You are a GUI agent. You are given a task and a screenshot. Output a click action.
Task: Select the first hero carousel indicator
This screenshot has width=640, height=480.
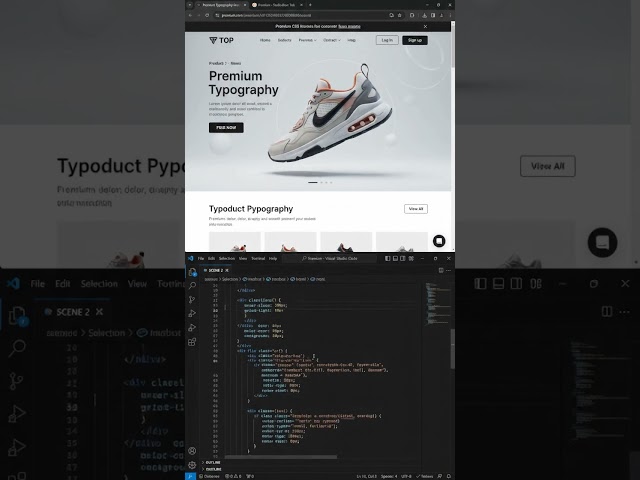[x=313, y=182]
